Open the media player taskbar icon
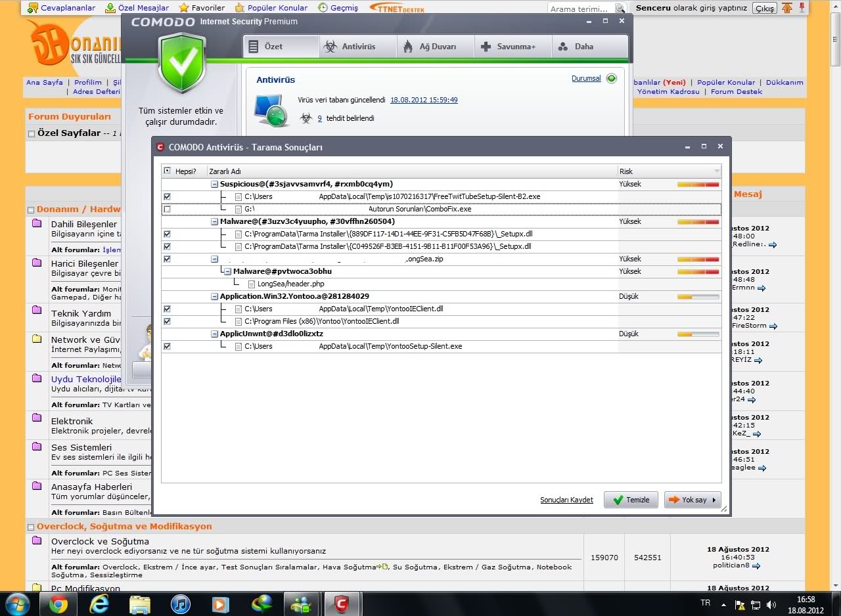 click(221, 604)
